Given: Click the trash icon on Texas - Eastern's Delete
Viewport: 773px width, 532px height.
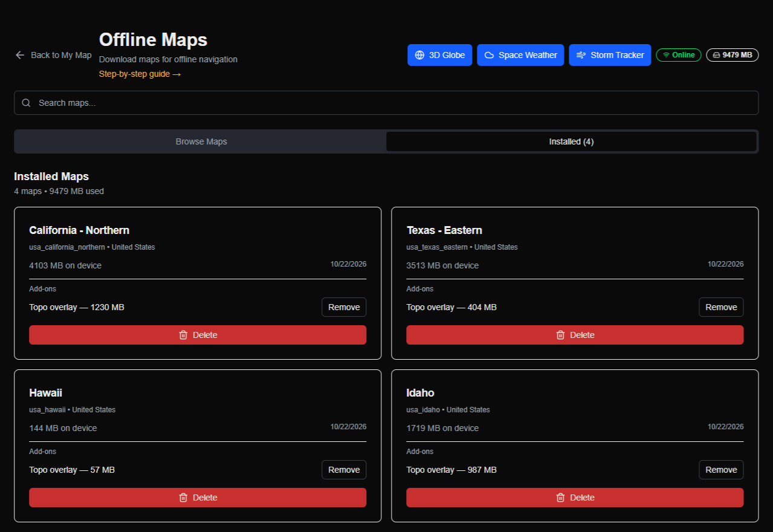Looking at the screenshot, I should [x=560, y=335].
